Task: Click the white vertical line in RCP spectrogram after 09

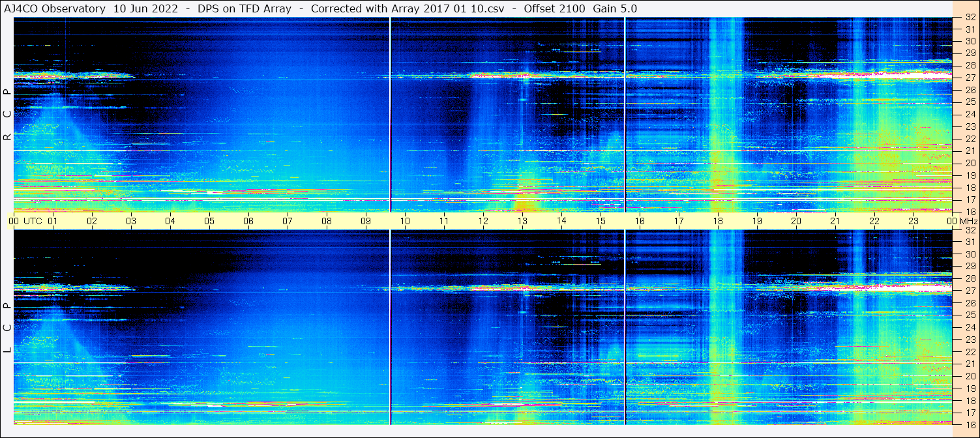Action: (x=390, y=115)
